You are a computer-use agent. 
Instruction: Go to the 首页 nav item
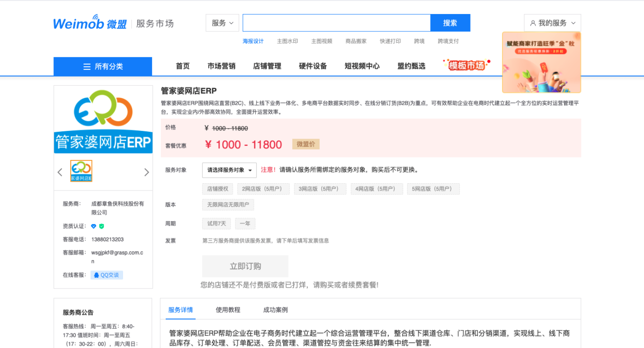pos(183,66)
